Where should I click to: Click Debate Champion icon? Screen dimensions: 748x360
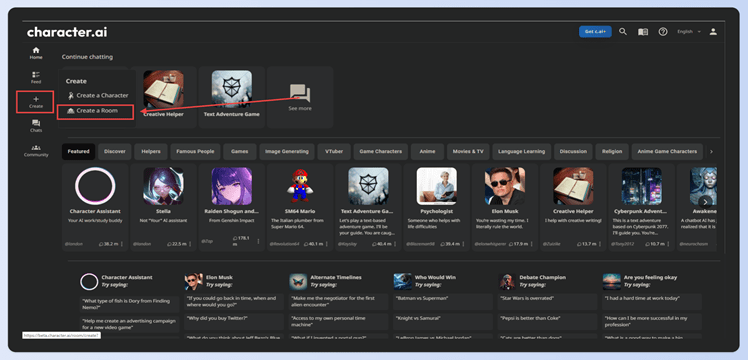pos(507,281)
